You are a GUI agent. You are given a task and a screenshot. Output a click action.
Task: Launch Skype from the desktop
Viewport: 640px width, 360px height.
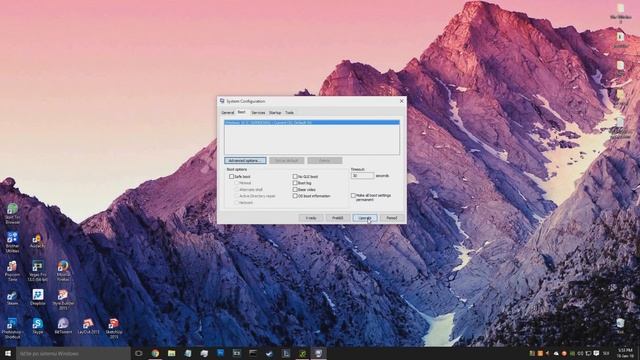click(x=38, y=326)
